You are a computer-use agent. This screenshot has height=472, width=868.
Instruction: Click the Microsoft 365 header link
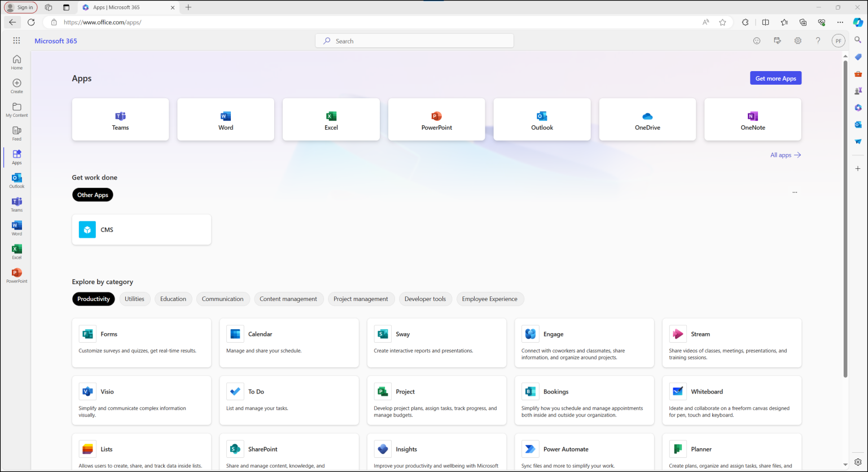[x=56, y=41]
